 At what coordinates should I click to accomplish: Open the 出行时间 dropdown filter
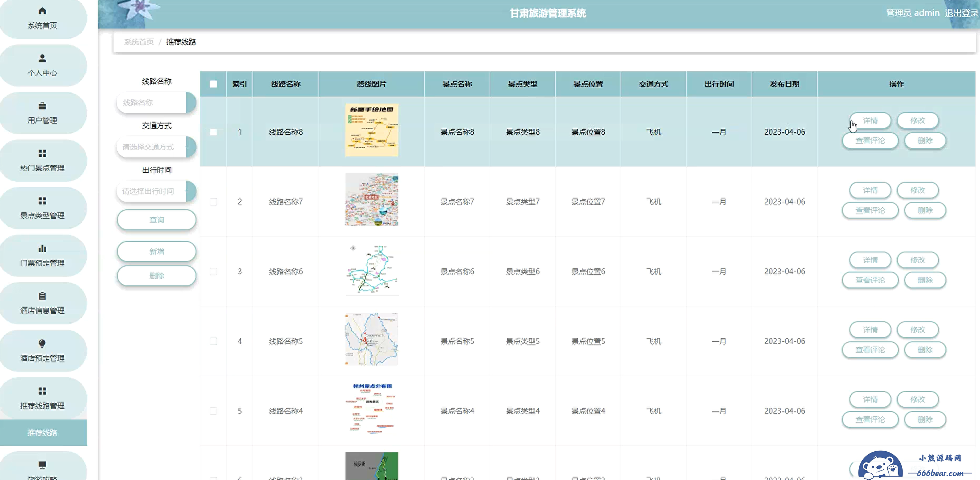pos(156,191)
